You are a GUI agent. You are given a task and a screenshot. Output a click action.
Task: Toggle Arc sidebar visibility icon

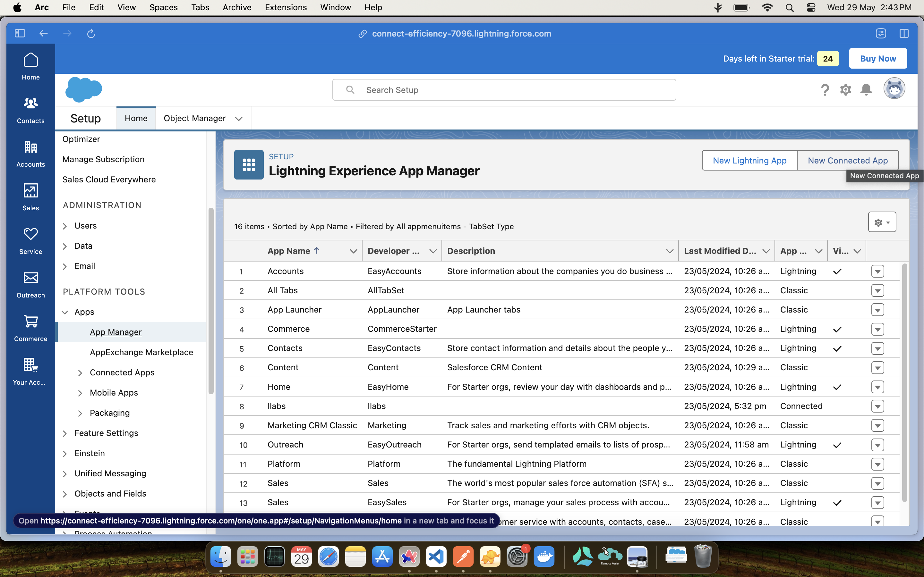click(20, 34)
